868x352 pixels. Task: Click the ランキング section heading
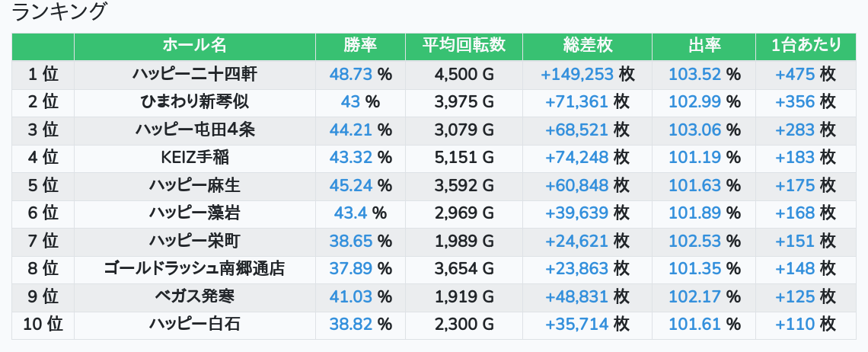tap(59, 11)
